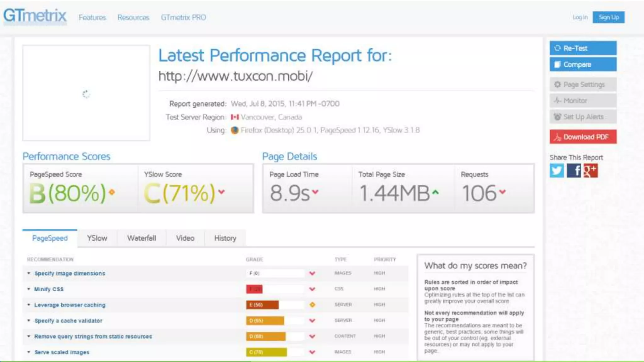This screenshot has width=644, height=362.
Task: Click the Compare button
Action: pyautogui.click(x=583, y=64)
